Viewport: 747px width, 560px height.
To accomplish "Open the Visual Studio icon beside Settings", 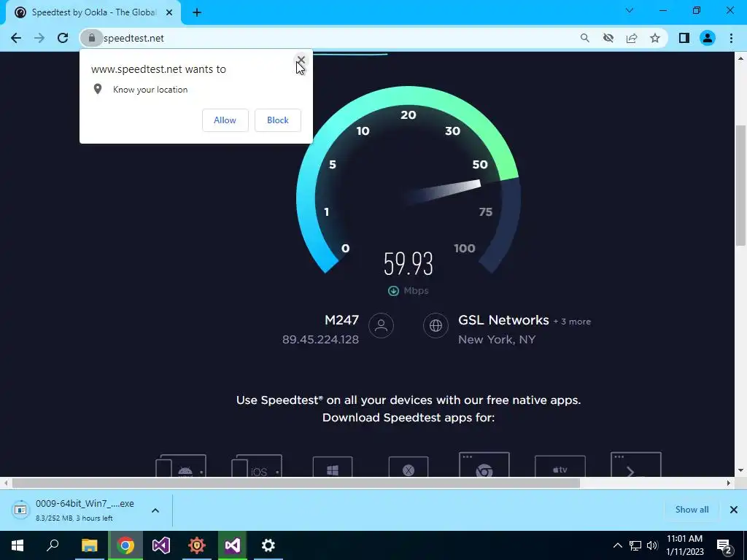I will 233,545.
